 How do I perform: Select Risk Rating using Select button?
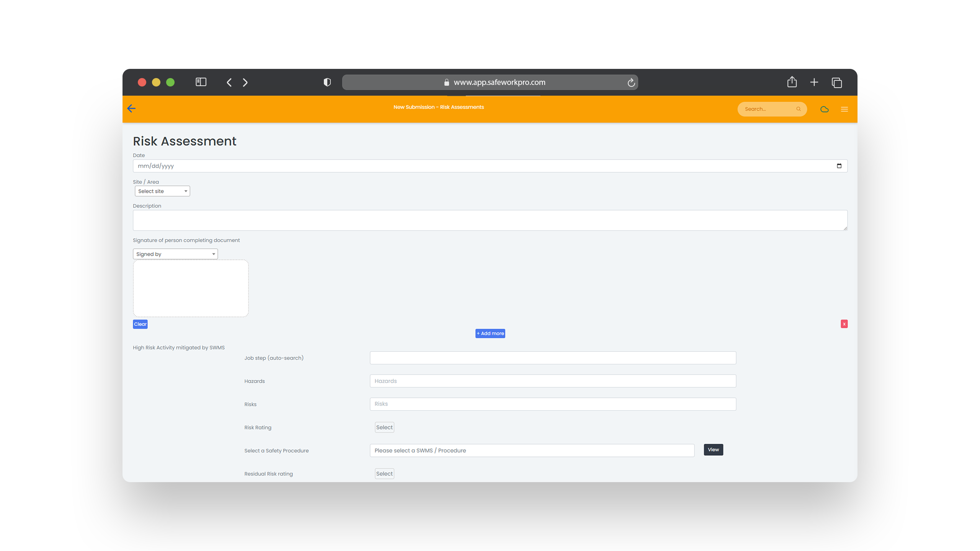point(384,427)
